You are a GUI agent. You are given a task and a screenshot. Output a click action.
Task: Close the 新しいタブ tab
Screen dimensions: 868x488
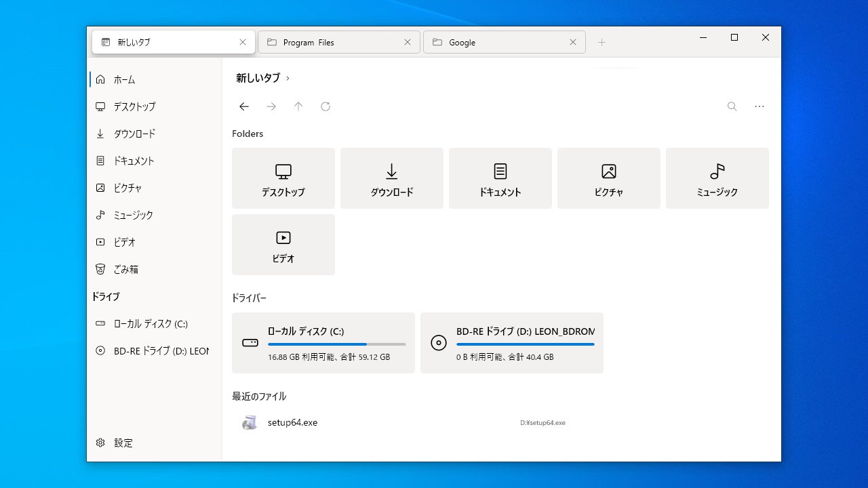point(243,42)
